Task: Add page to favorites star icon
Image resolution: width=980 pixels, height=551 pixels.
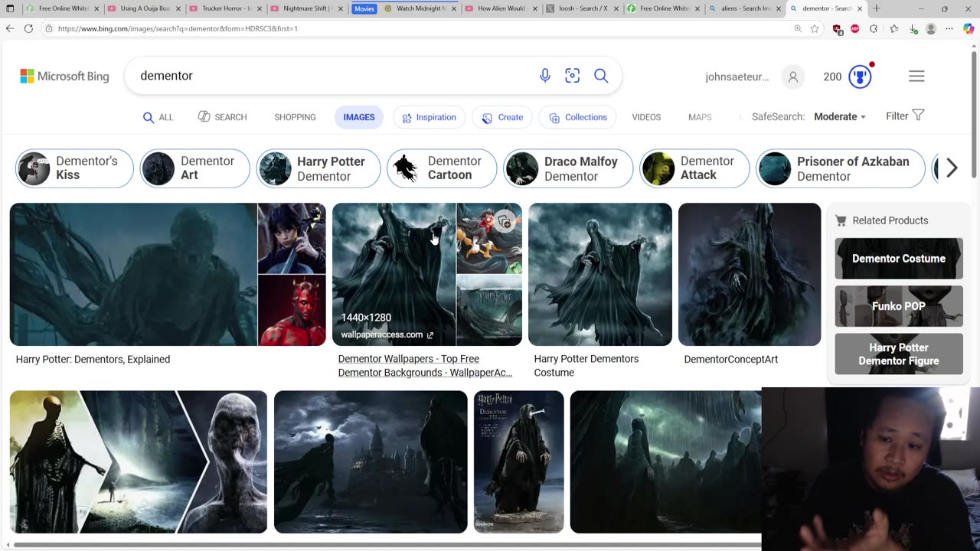Action: 815,28
